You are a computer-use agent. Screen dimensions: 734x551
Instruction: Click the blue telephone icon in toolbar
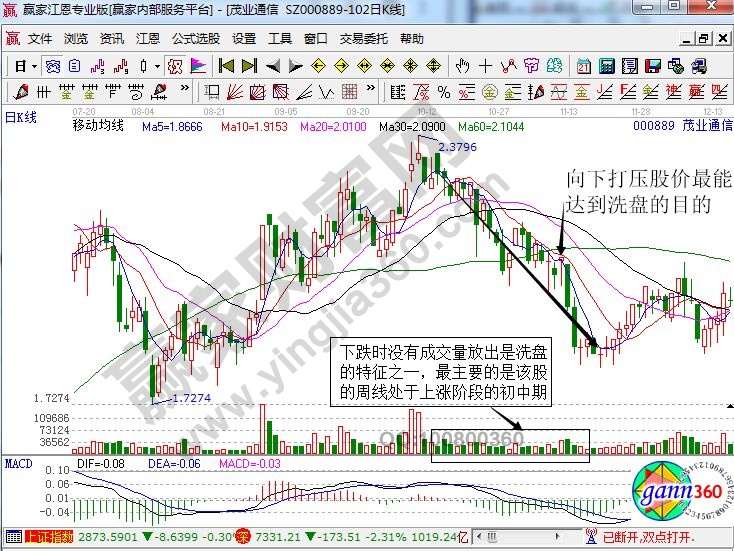tap(52, 66)
